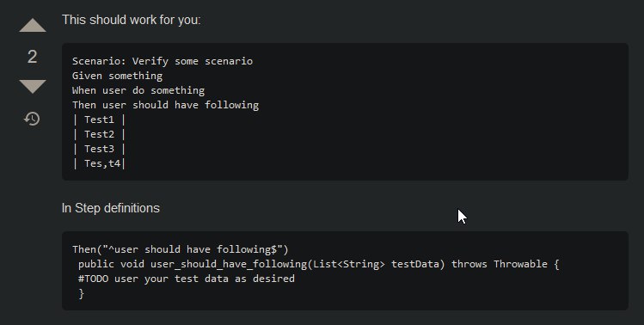Click the "| Tes,t4|" table row
Image resolution: width=644 pixels, height=325 pixels.
[99, 163]
